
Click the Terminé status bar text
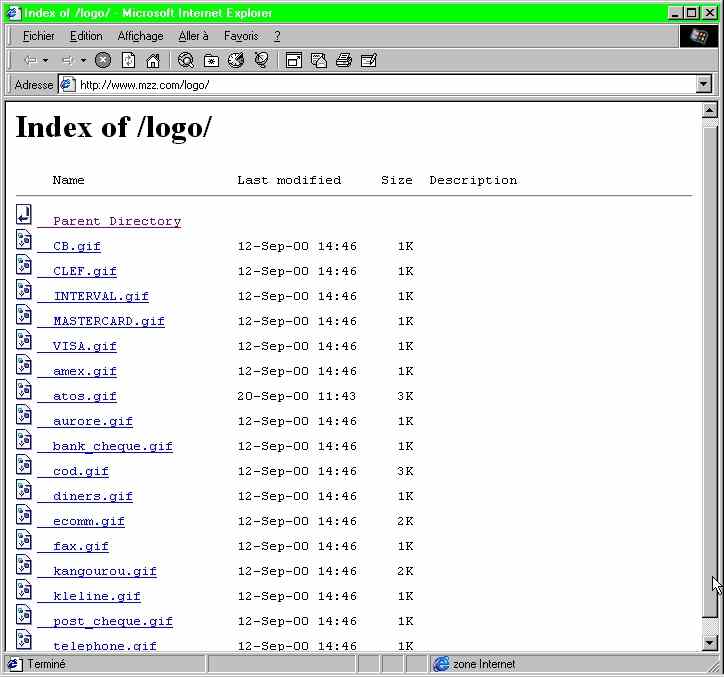tap(46, 664)
